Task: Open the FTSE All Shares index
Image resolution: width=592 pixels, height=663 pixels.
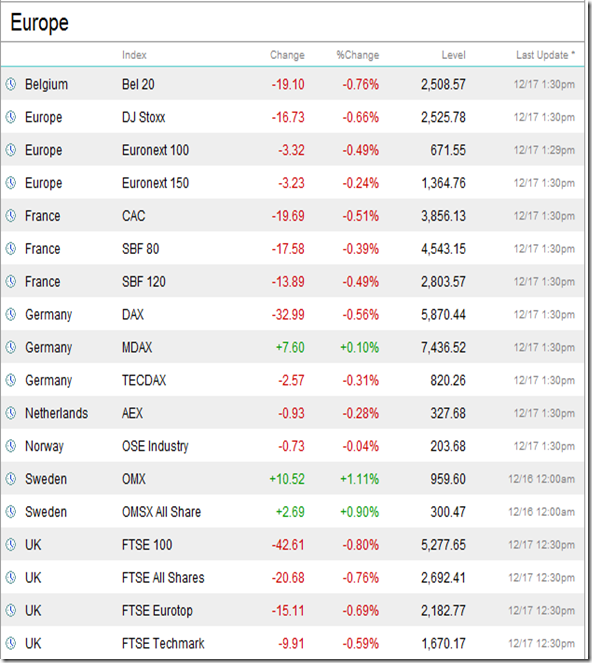Action: 163,578
